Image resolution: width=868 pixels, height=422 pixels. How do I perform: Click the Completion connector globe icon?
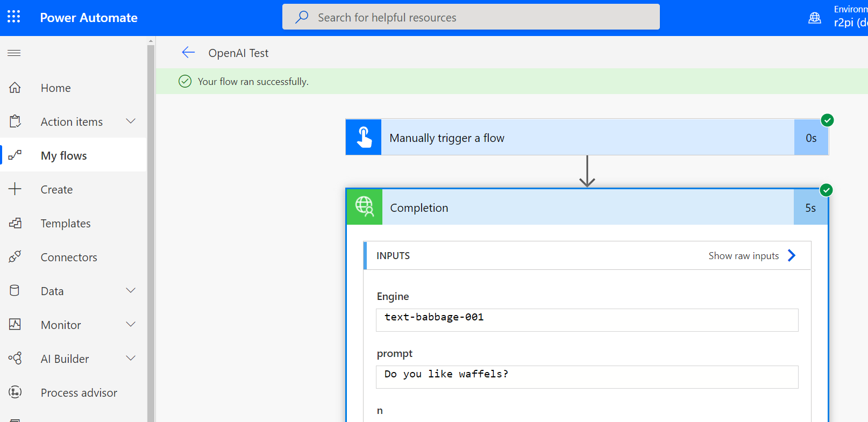[x=365, y=207]
